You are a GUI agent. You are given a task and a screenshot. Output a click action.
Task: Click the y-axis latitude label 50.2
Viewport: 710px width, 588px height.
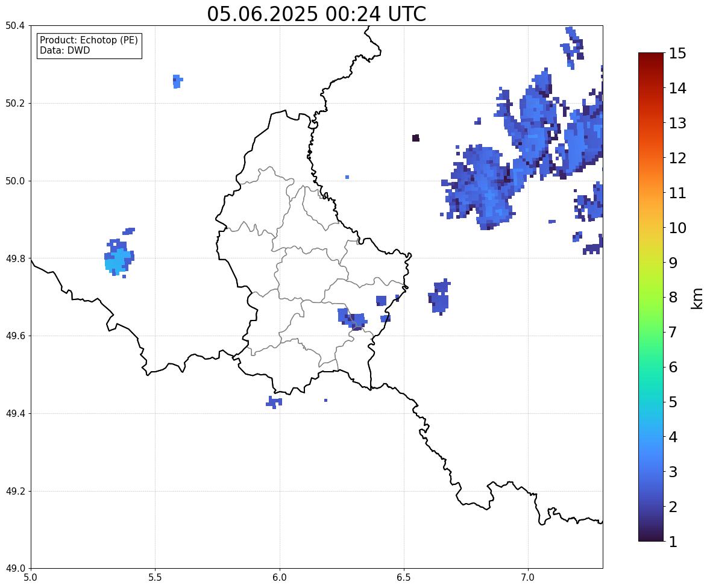14,103
